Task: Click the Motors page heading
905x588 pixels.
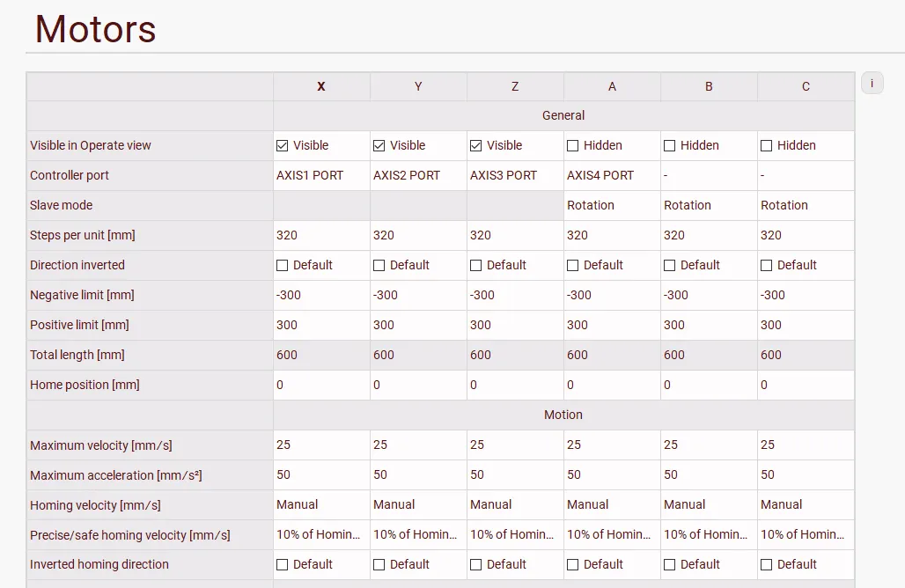Action: [95, 29]
